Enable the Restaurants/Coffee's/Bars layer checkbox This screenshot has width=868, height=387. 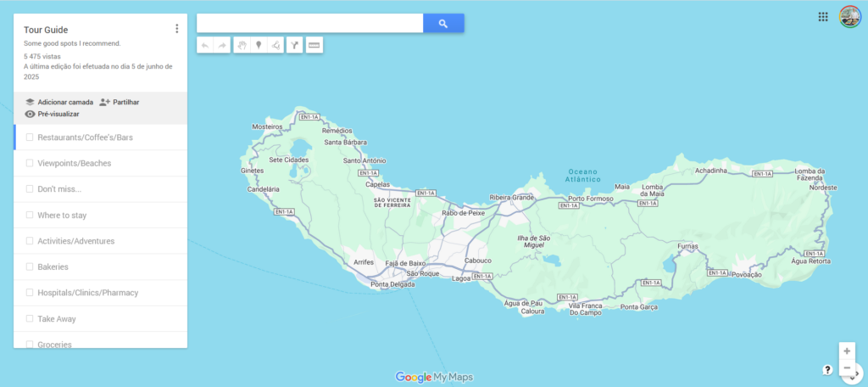coord(30,137)
